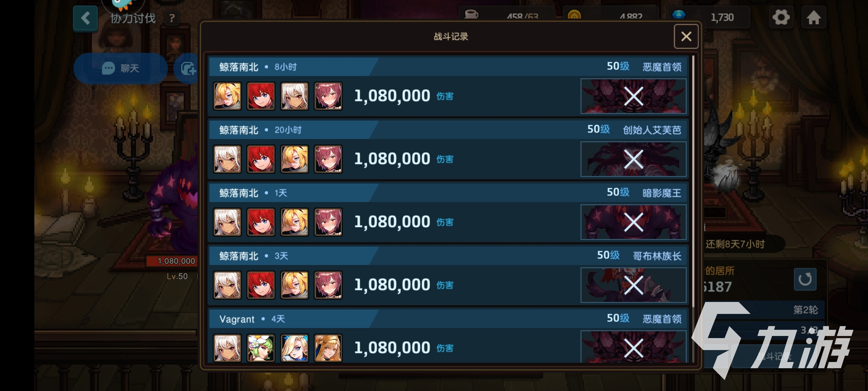Tap the gold coin currency icon
The image size is (868, 391).
point(574,15)
